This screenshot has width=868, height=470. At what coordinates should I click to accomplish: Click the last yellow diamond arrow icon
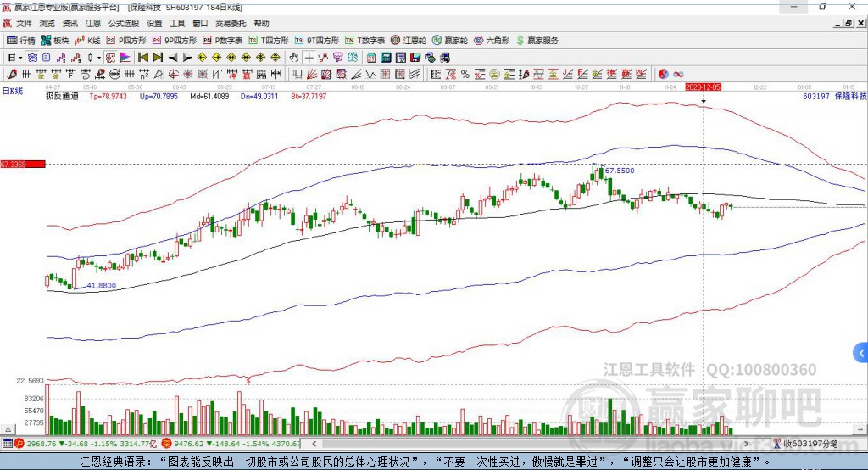pyautogui.click(x=275, y=57)
